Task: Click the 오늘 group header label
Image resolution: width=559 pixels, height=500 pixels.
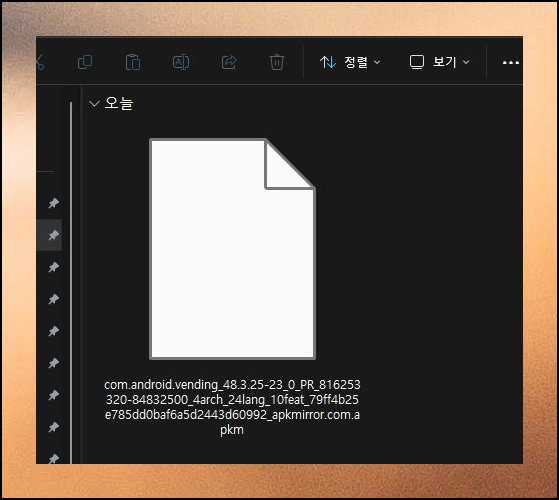Action: 119,103
